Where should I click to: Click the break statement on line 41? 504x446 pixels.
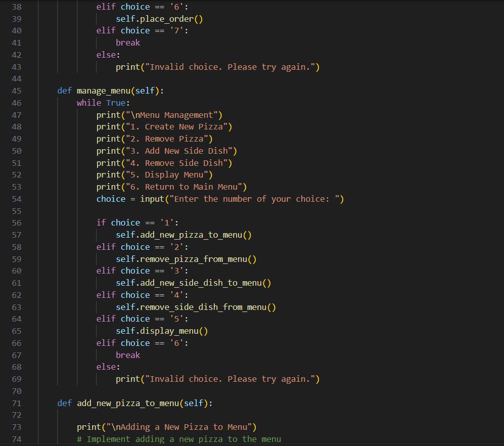128,43
